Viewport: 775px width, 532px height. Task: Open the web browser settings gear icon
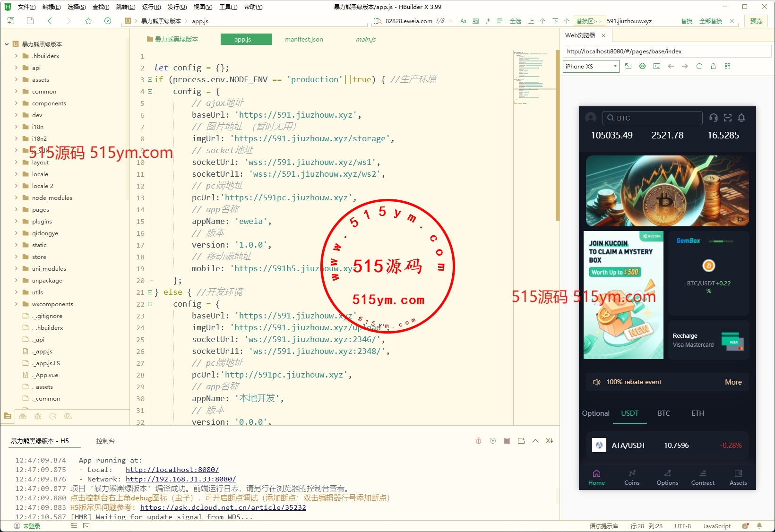tap(642, 66)
